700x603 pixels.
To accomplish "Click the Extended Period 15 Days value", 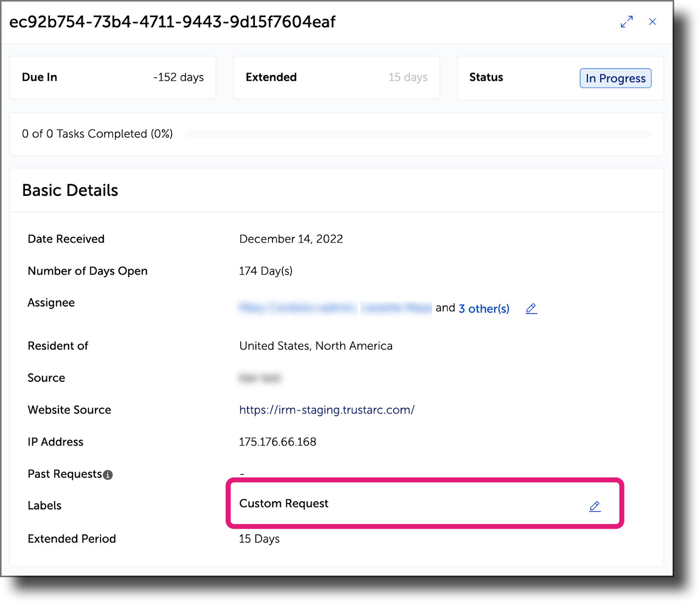I will (x=259, y=539).
